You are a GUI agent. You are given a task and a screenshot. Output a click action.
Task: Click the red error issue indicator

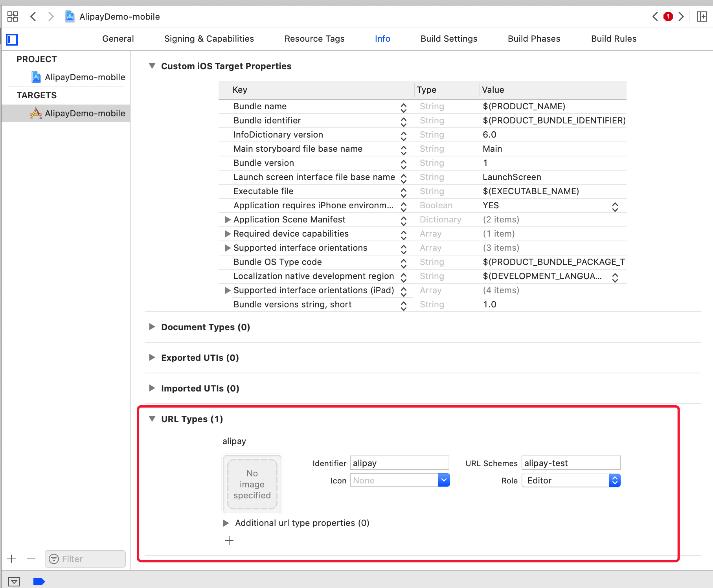668,17
